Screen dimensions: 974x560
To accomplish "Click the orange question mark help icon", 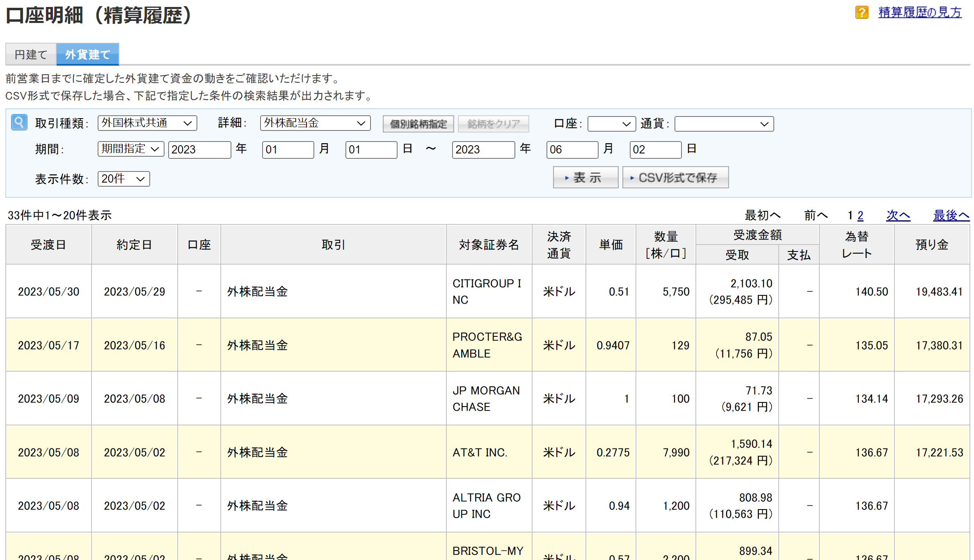I will 862,12.
